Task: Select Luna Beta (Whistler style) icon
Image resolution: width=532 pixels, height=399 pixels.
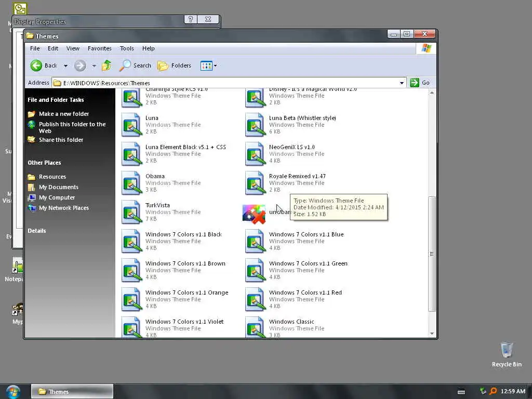Action: (x=255, y=125)
